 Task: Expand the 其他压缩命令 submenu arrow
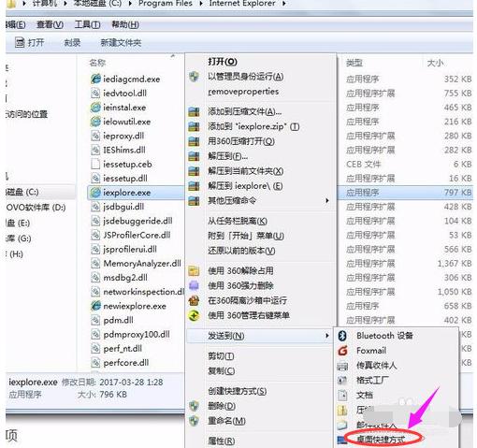click(326, 200)
